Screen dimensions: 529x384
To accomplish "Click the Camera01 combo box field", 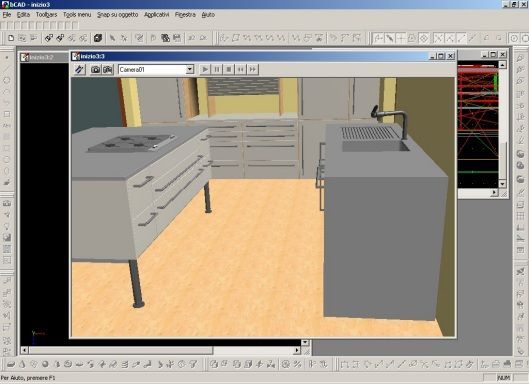I will [156, 69].
